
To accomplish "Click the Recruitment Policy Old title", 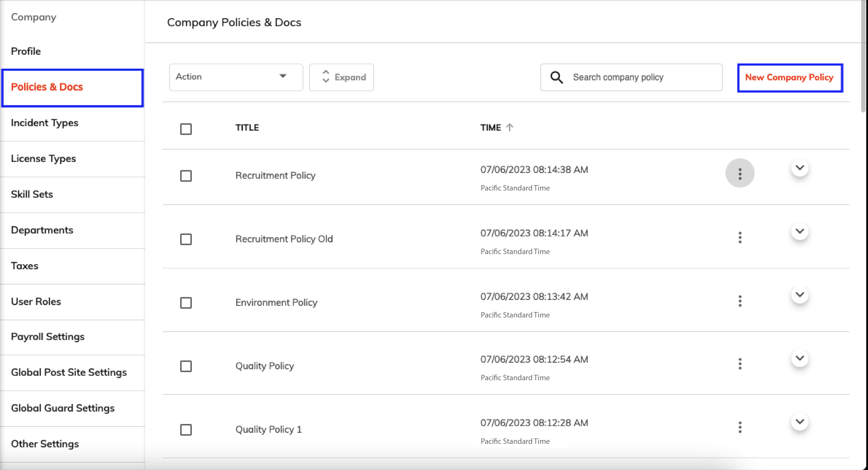I will [284, 239].
